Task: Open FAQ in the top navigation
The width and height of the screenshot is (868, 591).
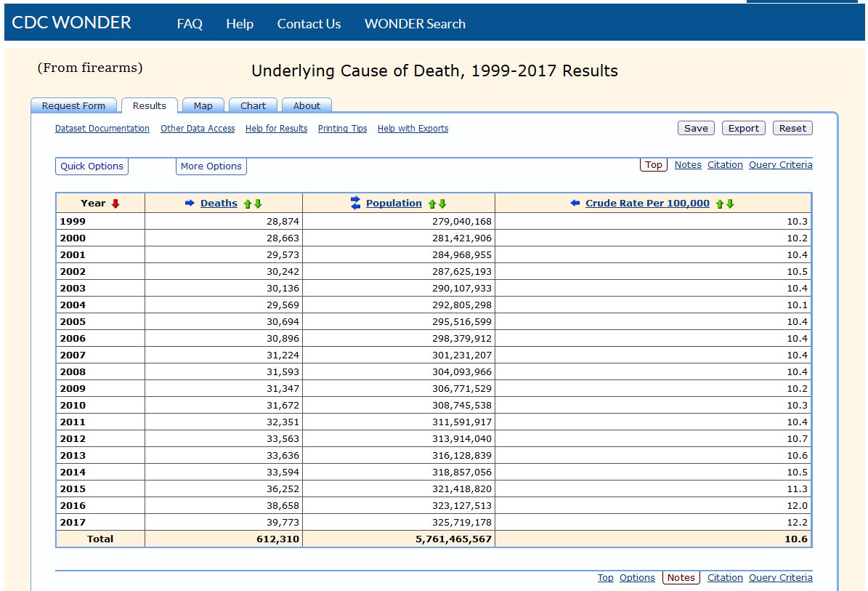Action: pos(190,24)
